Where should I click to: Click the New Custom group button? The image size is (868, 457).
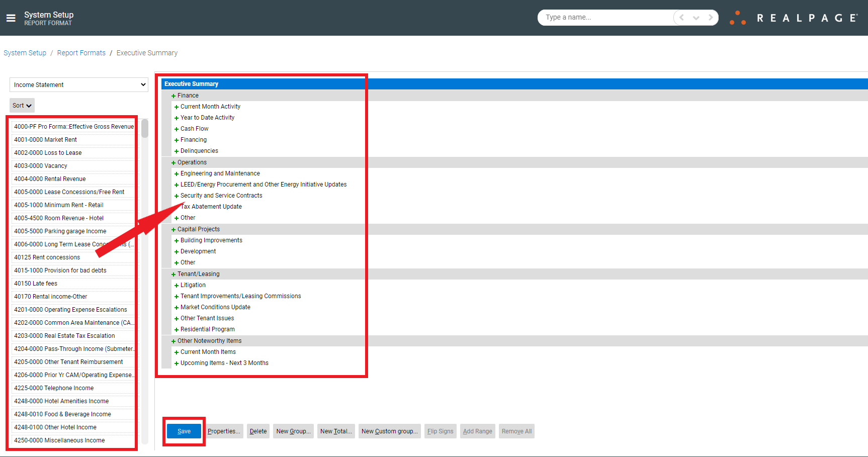[x=390, y=431]
